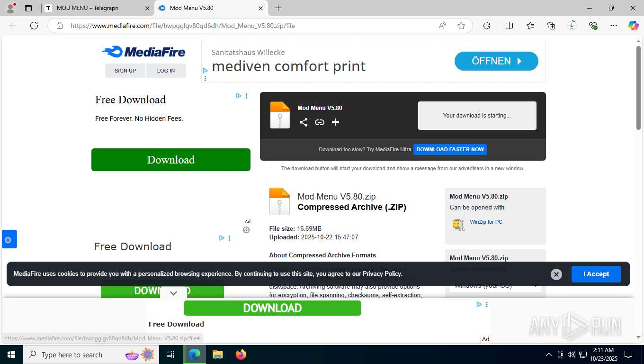
Task: Click the SIGN UP button
Action: [125, 71]
